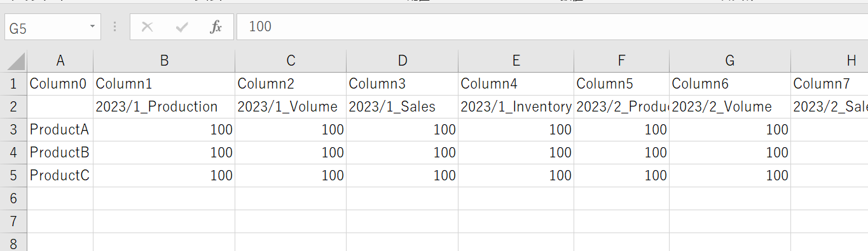Image resolution: width=868 pixels, height=251 pixels.
Task: Open the Insert Function fx dialog
Action: click(216, 27)
